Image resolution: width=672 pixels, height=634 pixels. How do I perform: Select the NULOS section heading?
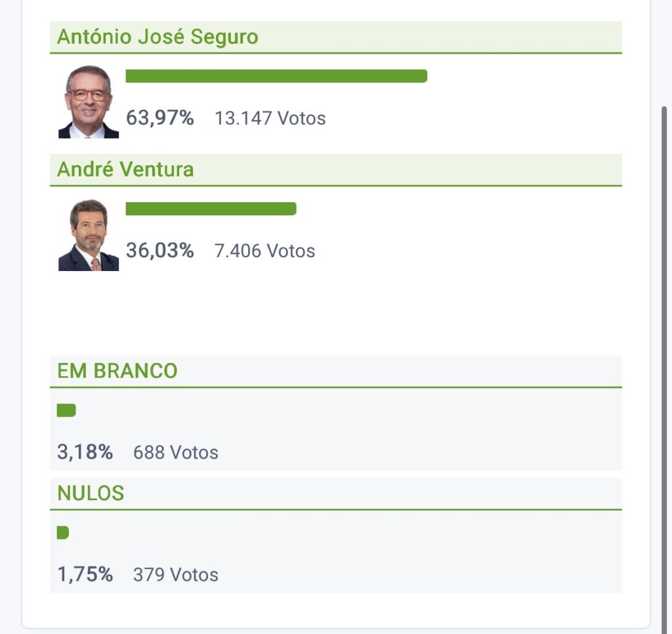point(91,493)
